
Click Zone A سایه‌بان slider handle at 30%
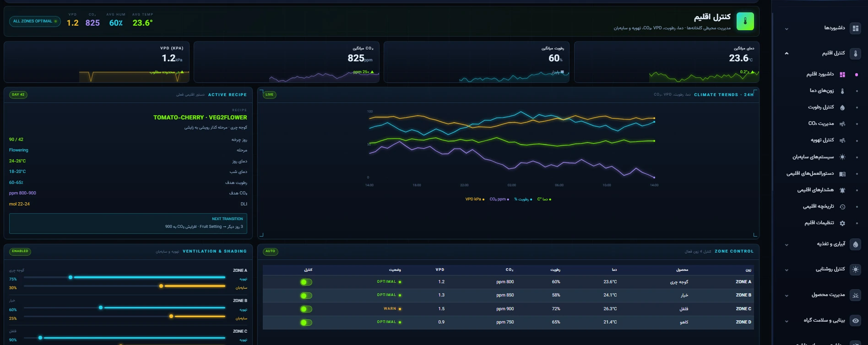tap(161, 286)
